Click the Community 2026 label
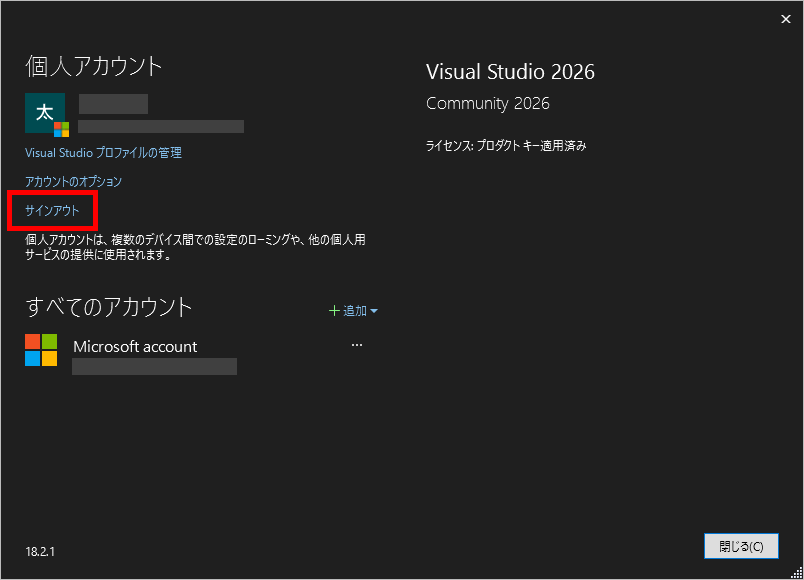 click(487, 103)
